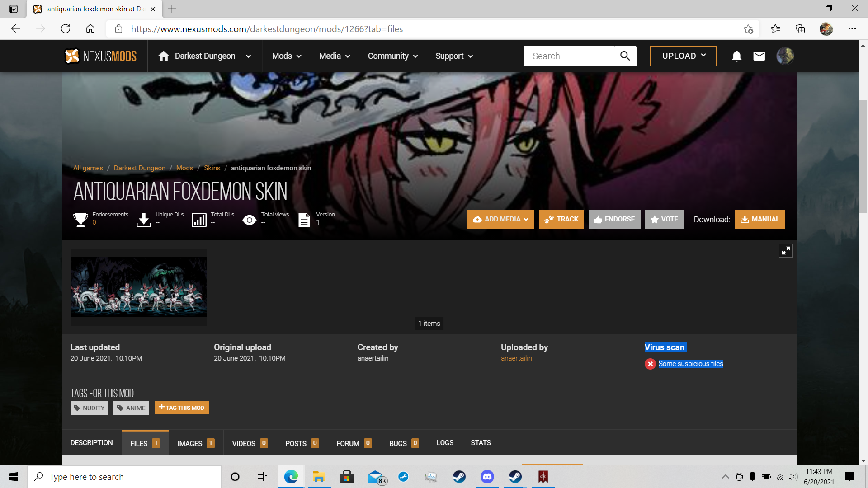Click the Nexus Mods search field
This screenshot has height=488, width=868.
coord(569,56)
